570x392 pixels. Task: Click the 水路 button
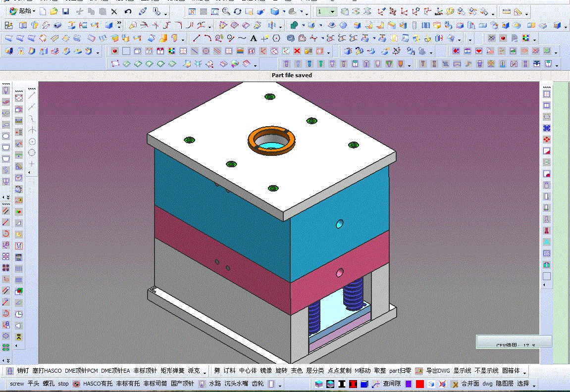(215, 383)
